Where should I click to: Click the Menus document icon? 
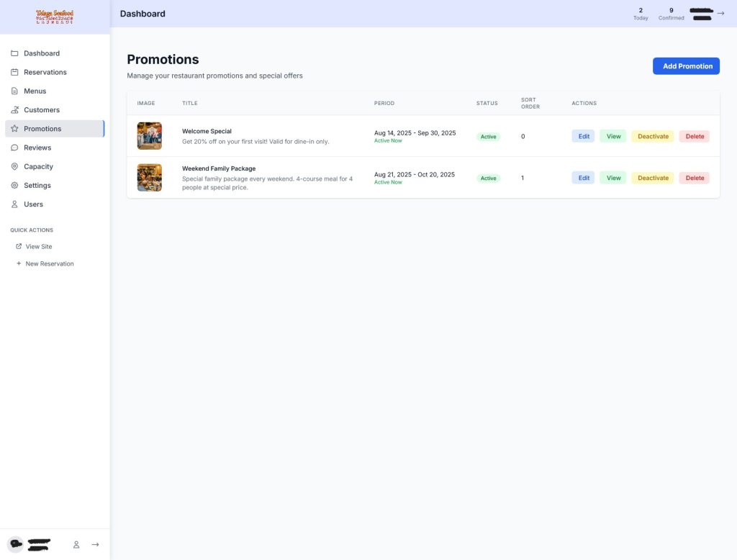point(14,91)
